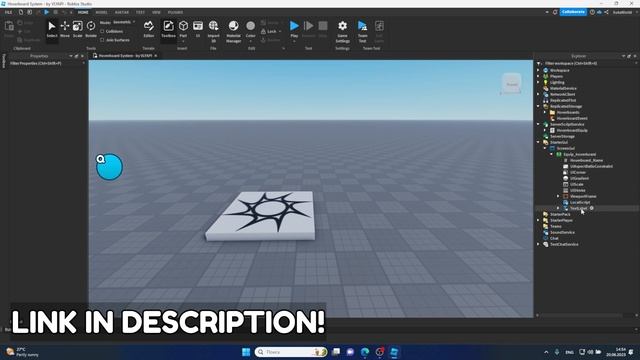Select UICorner in Explorer
Image resolution: width=640 pixels, height=360 pixels.
click(578, 172)
